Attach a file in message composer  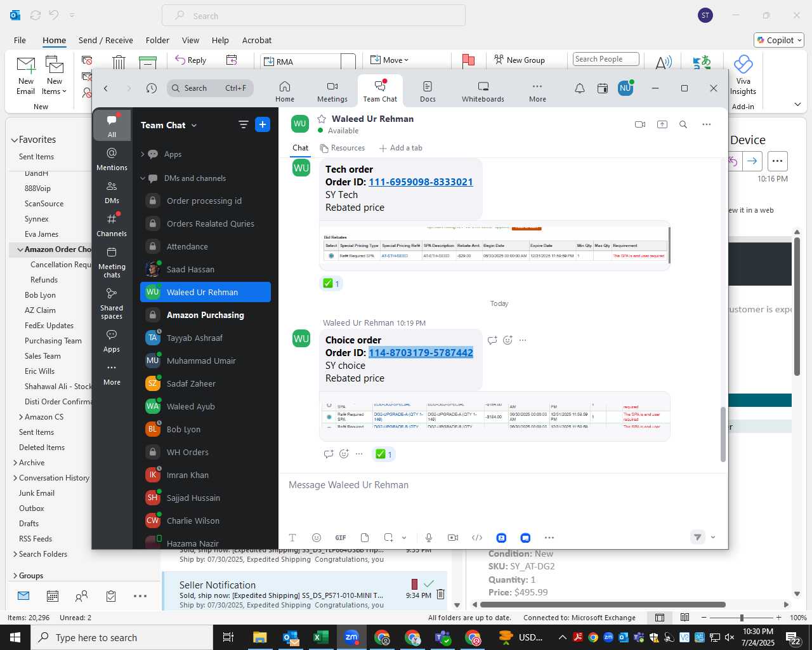point(365,538)
